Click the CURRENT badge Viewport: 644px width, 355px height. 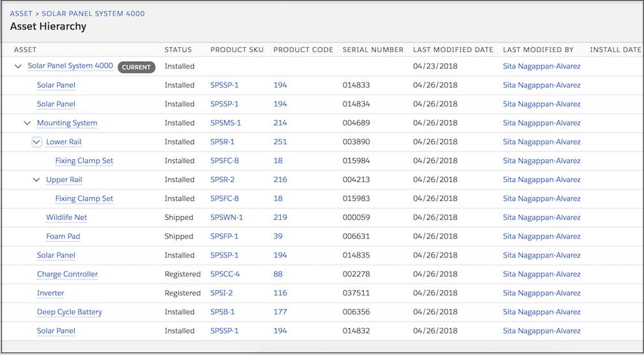137,67
